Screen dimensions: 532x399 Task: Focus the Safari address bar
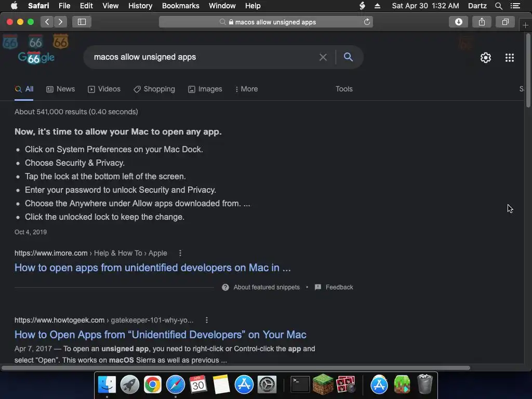266,22
